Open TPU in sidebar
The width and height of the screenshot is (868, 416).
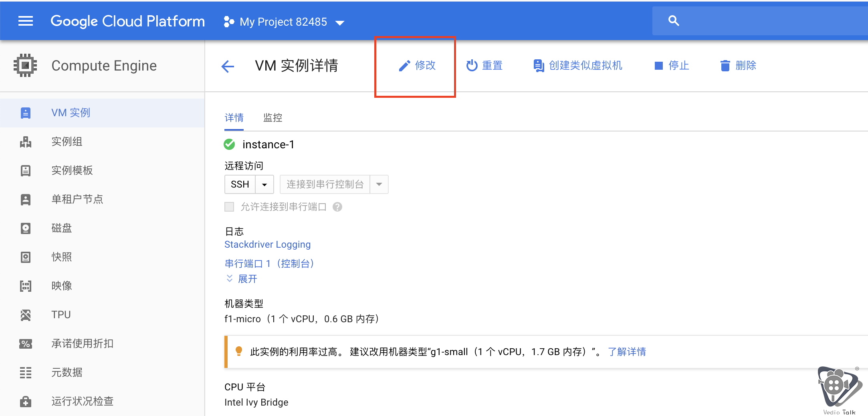click(102, 315)
